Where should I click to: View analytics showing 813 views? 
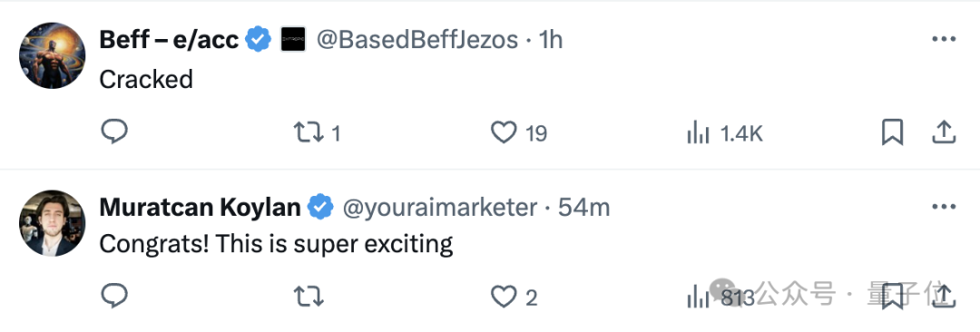coord(720,297)
